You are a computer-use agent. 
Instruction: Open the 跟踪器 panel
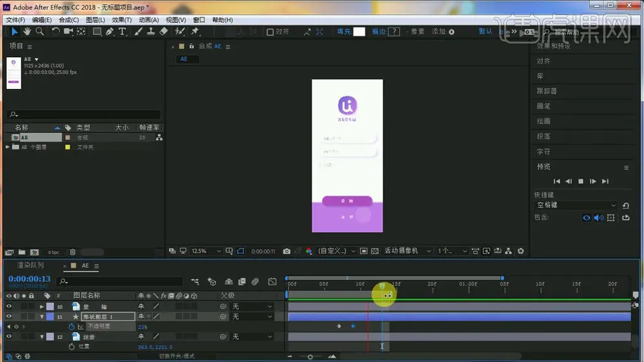click(x=546, y=91)
